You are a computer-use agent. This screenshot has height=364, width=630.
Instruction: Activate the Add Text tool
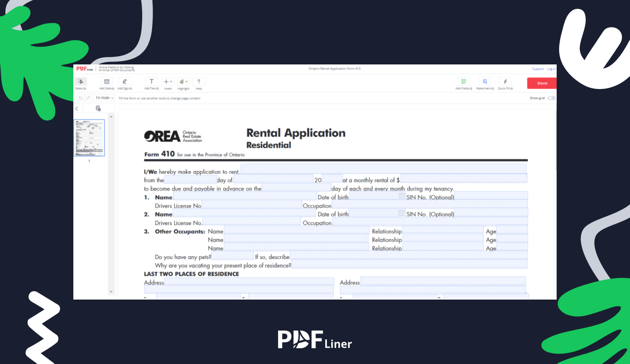pyautogui.click(x=151, y=82)
